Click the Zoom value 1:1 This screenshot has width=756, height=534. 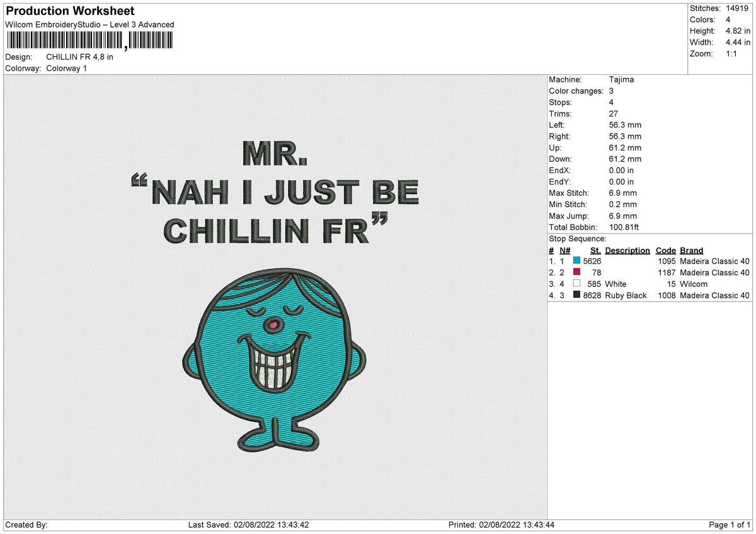pos(733,54)
